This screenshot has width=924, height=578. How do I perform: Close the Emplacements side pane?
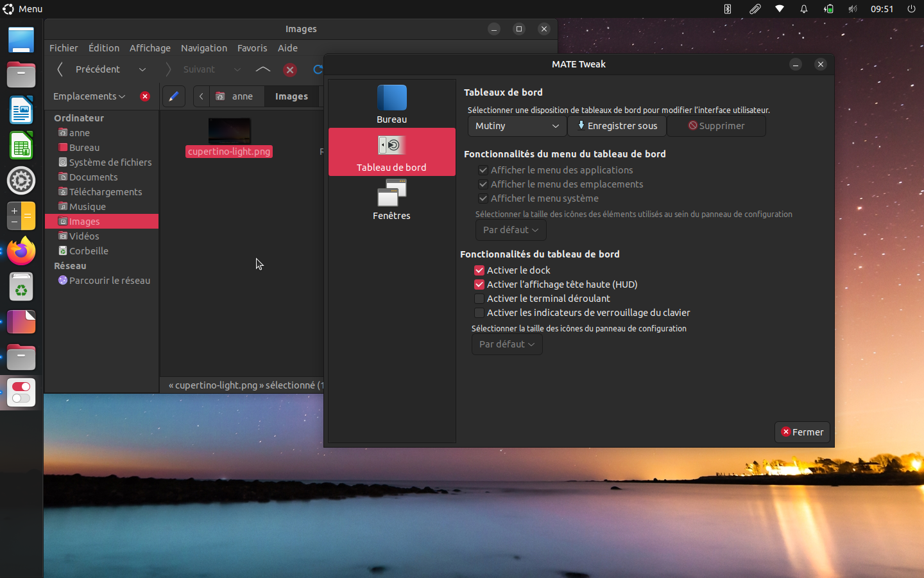[x=145, y=96]
